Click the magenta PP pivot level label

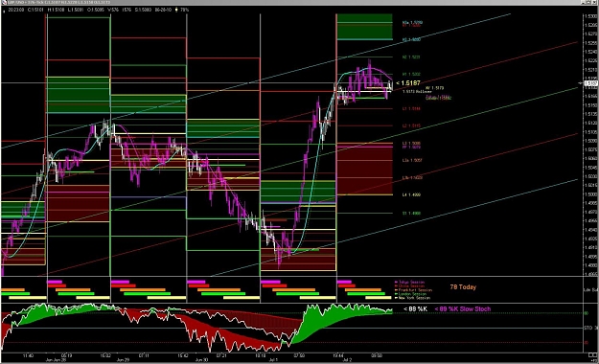411,147
